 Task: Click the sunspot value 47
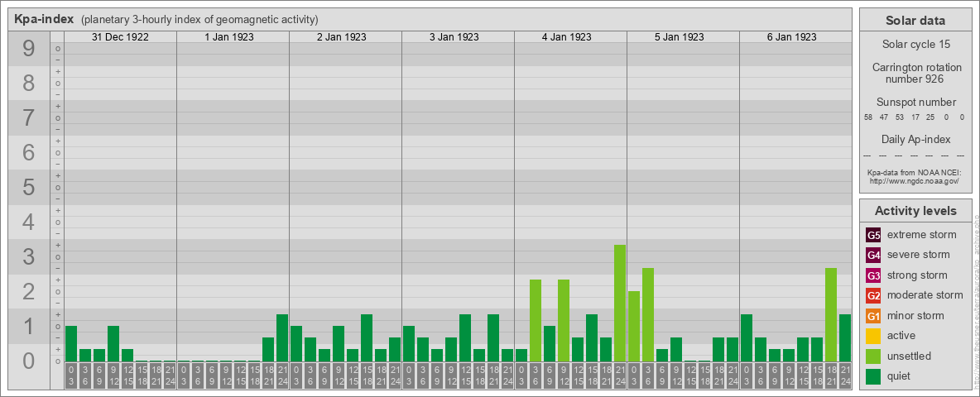click(x=884, y=117)
